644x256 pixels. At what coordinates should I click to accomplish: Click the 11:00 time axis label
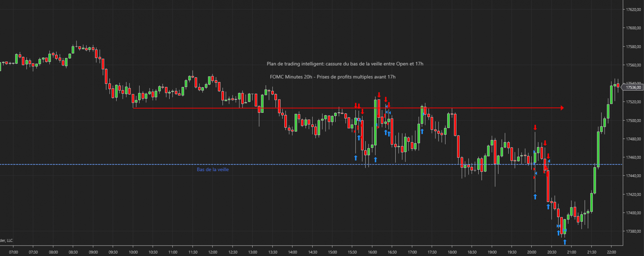coord(173,252)
